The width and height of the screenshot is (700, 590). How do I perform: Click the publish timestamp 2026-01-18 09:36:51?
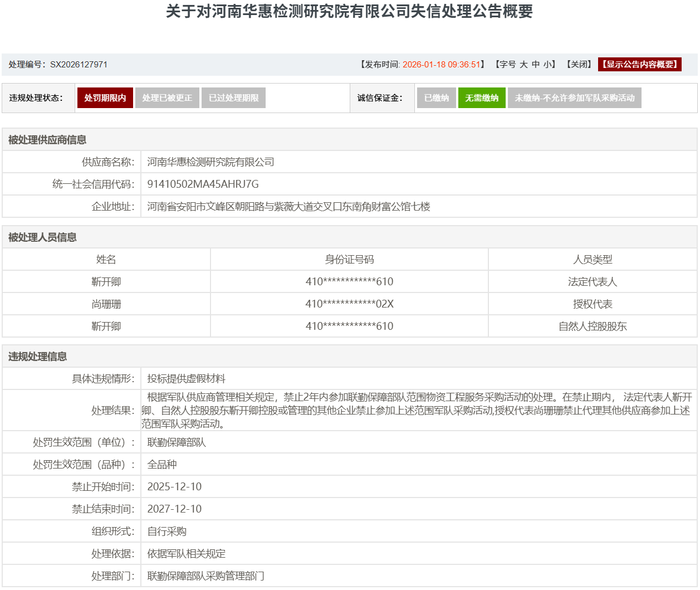441,65
